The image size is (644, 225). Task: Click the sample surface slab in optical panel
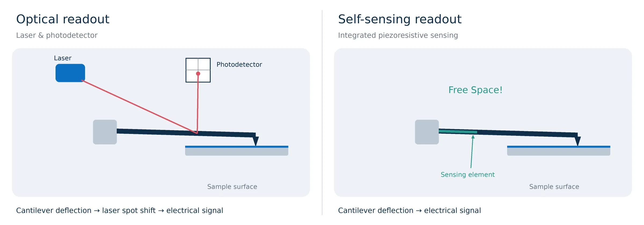coord(237,151)
